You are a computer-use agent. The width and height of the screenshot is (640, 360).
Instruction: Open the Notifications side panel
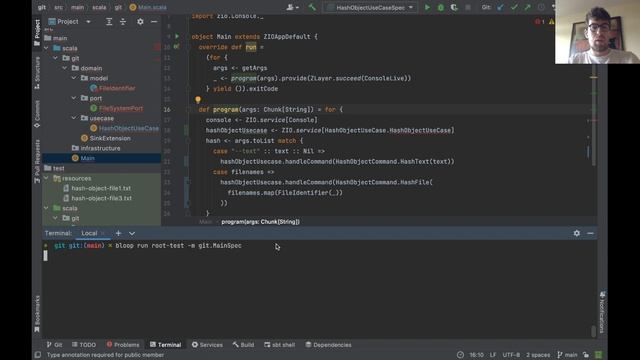tap(602, 312)
